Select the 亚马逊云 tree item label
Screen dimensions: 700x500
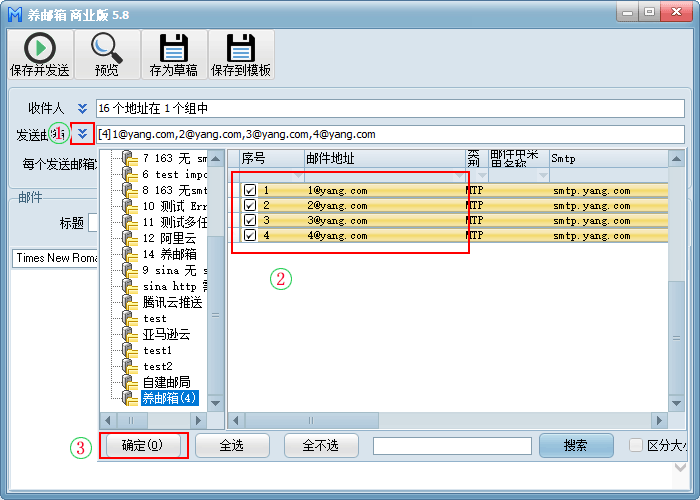pos(166,335)
